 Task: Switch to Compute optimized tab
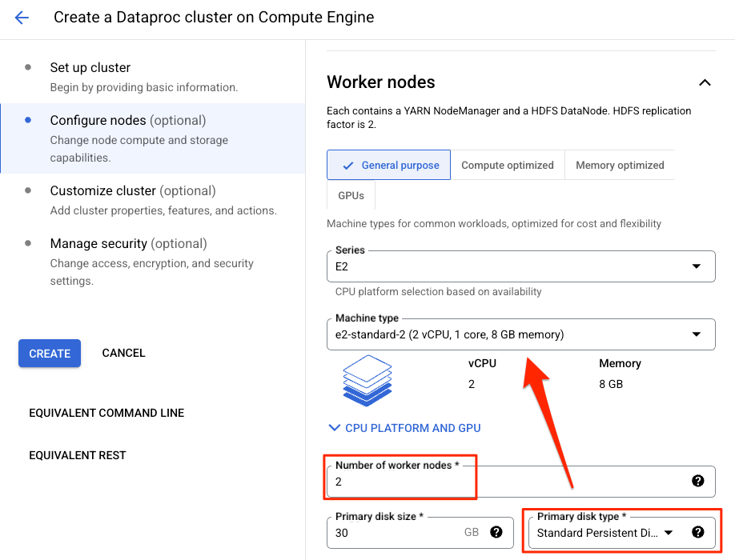click(507, 166)
